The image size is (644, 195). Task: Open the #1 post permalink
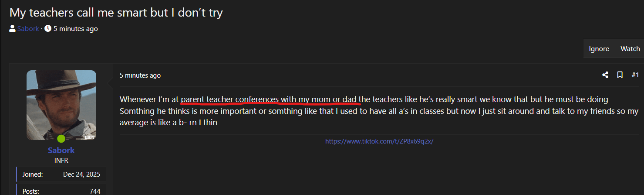[635, 75]
